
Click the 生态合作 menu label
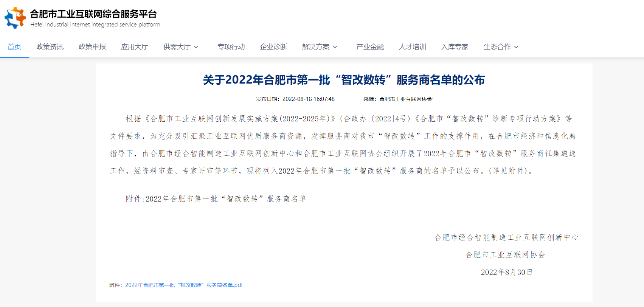(497, 47)
